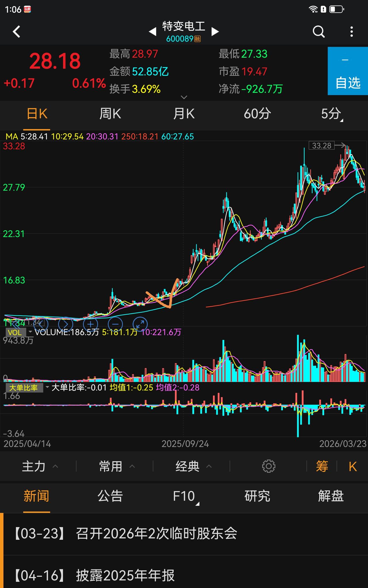368x588 pixels.
Task: Tap the 换手 3.69% value
Action: pos(146,89)
